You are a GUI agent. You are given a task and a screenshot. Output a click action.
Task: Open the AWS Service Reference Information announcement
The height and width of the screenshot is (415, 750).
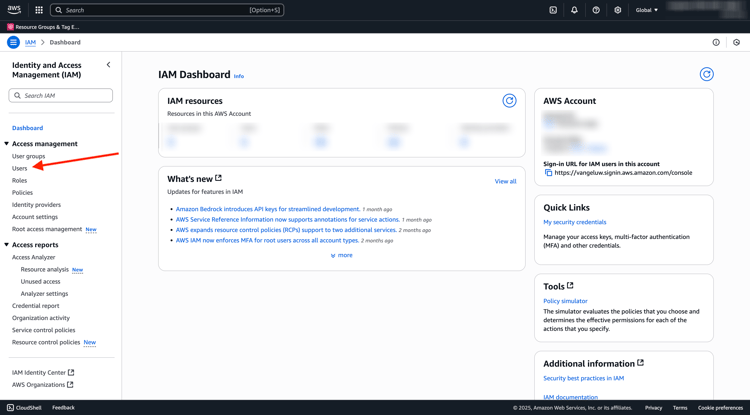click(287, 219)
